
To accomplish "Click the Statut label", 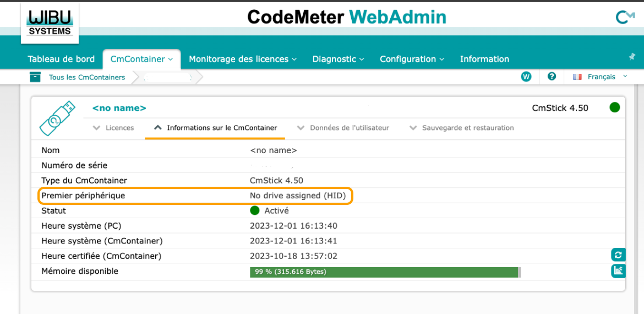I will pyautogui.click(x=54, y=210).
